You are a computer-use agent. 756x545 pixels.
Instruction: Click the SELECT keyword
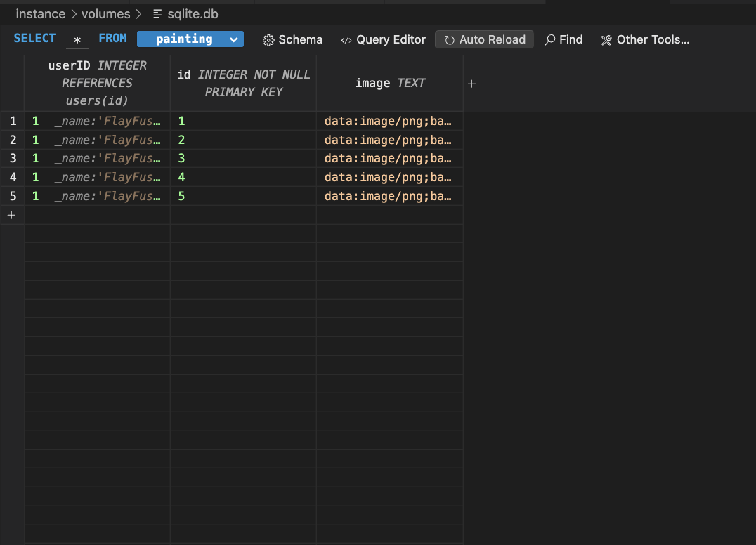pos(34,39)
